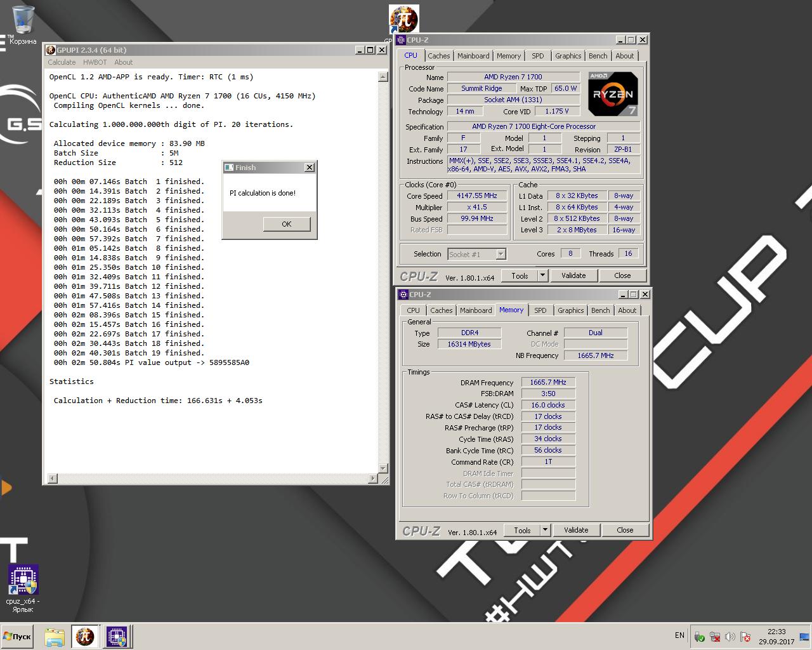Click Validate in upper CPU-Z window
The image size is (812, 650).
[x=573, y=275]
